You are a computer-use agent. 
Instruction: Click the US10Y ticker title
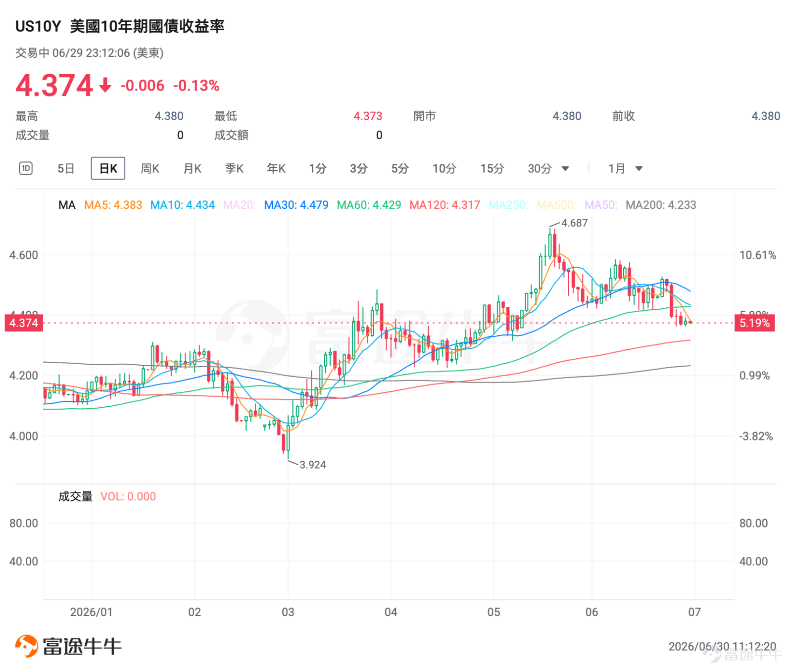coord(38,26)
